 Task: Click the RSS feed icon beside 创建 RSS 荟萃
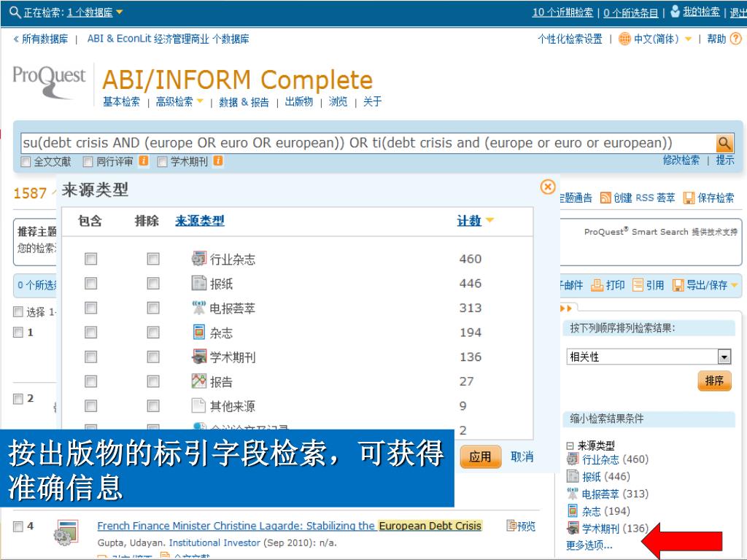(x=605, y=198)
